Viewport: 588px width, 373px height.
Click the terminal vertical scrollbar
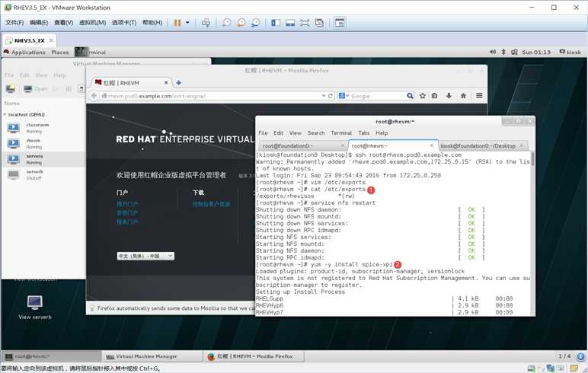point(532,233)
